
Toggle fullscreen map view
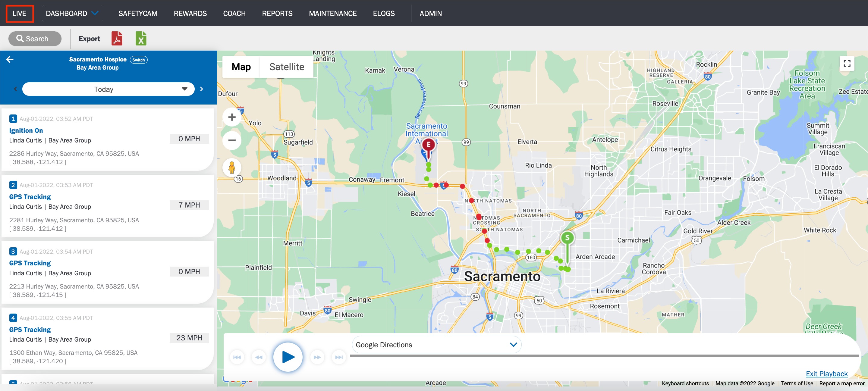coord(847,63)
